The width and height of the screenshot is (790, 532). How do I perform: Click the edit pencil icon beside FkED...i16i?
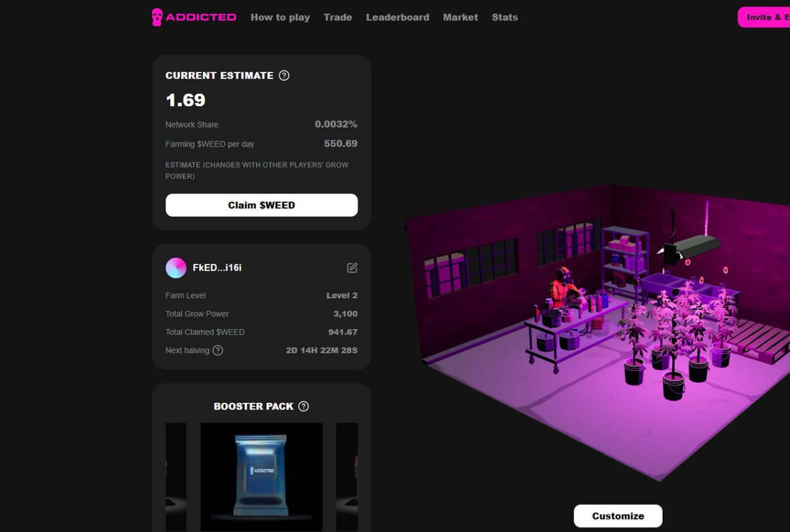pyautogui.click(x=352, y=268)
